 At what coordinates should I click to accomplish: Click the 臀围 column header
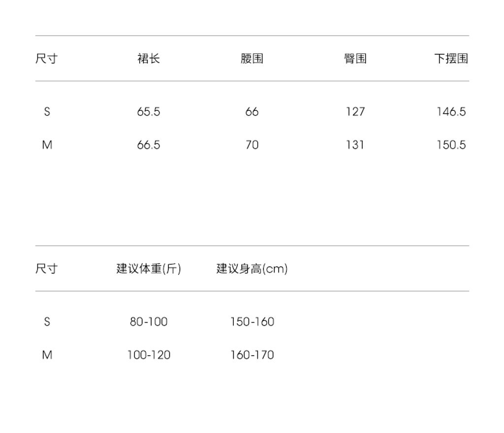pos(355,59)
